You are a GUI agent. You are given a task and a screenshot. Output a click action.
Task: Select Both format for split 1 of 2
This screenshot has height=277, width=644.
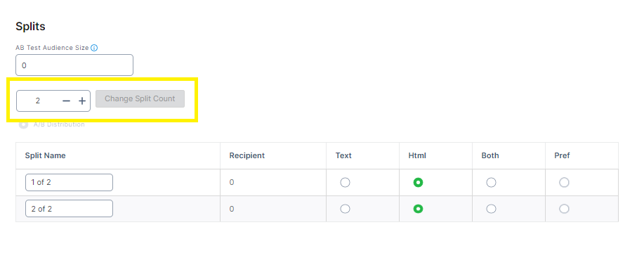[x=491, y=183]
